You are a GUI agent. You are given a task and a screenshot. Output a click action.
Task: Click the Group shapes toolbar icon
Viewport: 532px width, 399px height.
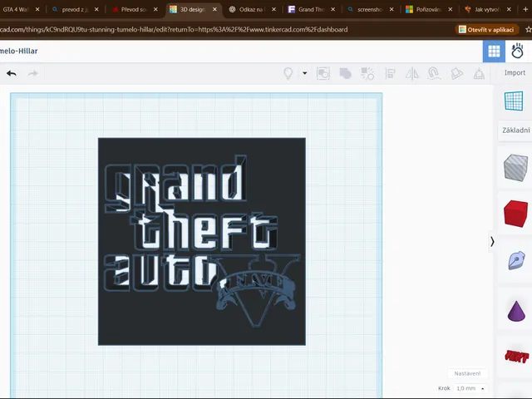tap(323, 73)
